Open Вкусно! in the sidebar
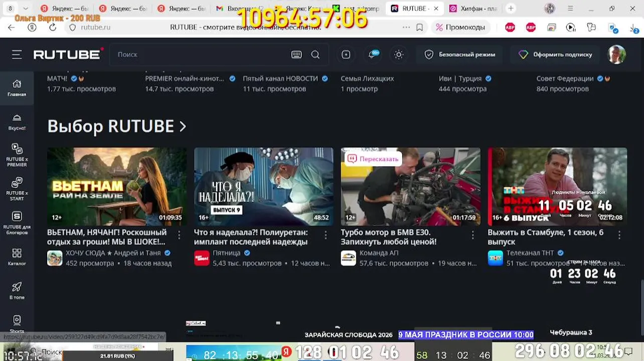This screenshot has width=644, height=361. tap(17, 122)
